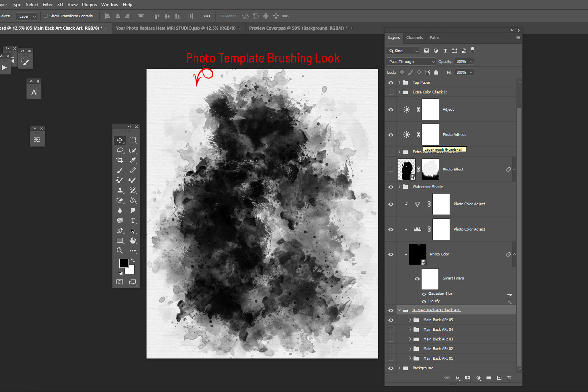Collapse the 05 Main Back Art Chack Art group
588x392 pixels.
(399, 310)
